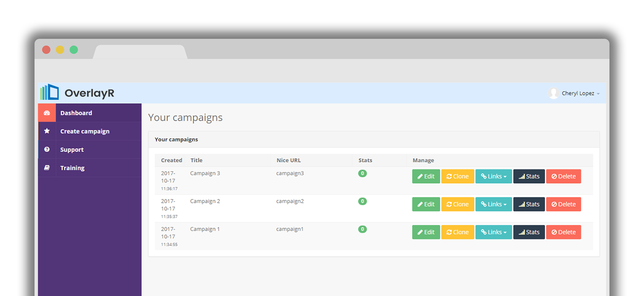Delete Campaign 1

(x=563, y=232)
